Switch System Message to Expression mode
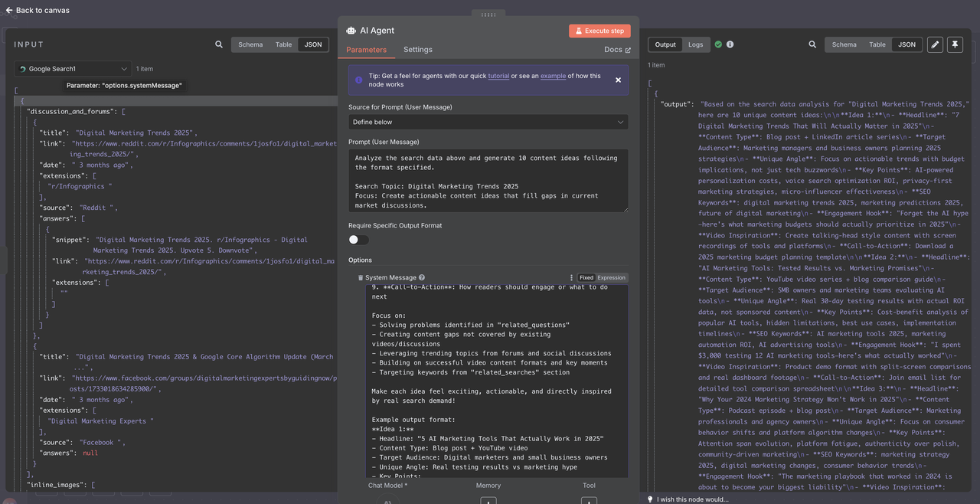980x504 pixels. click(x=611, y=278)
